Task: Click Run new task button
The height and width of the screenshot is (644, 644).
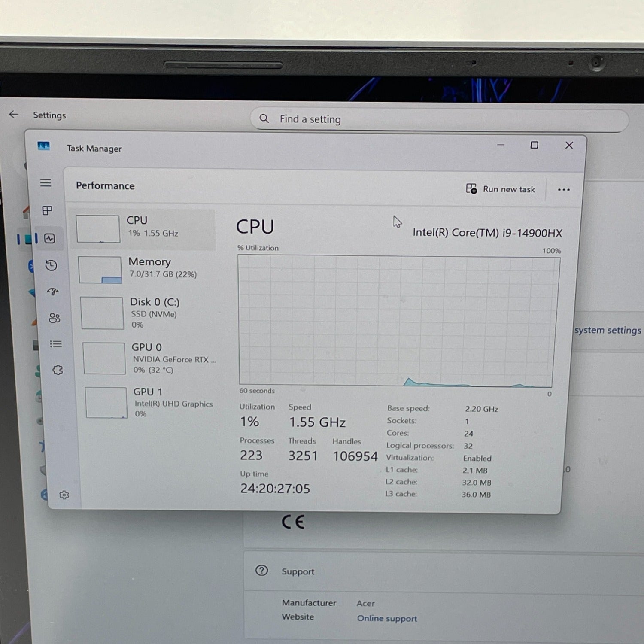Action: pos(501,189)
